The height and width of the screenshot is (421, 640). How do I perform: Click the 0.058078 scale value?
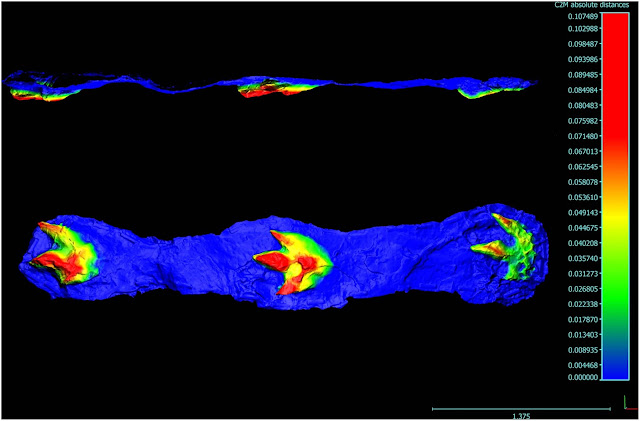583,182
